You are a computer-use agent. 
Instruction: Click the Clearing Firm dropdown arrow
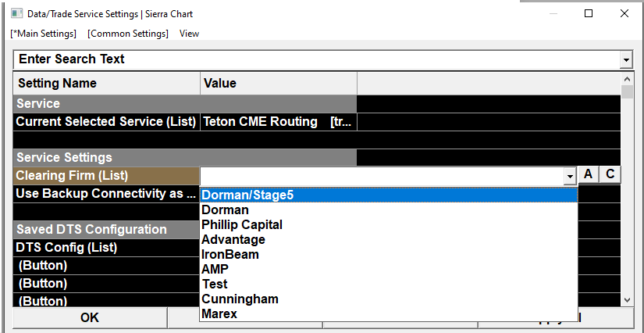(570, 177)
